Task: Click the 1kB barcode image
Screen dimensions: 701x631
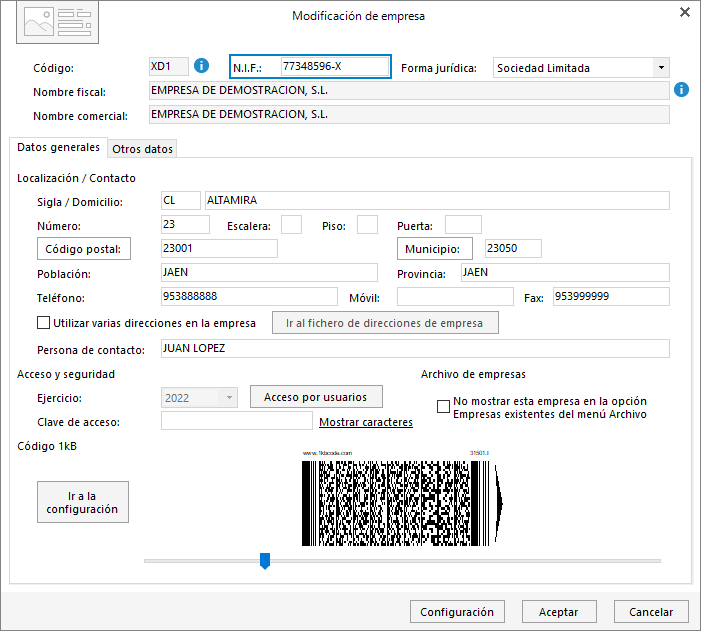Action: (x=402, y=499)
